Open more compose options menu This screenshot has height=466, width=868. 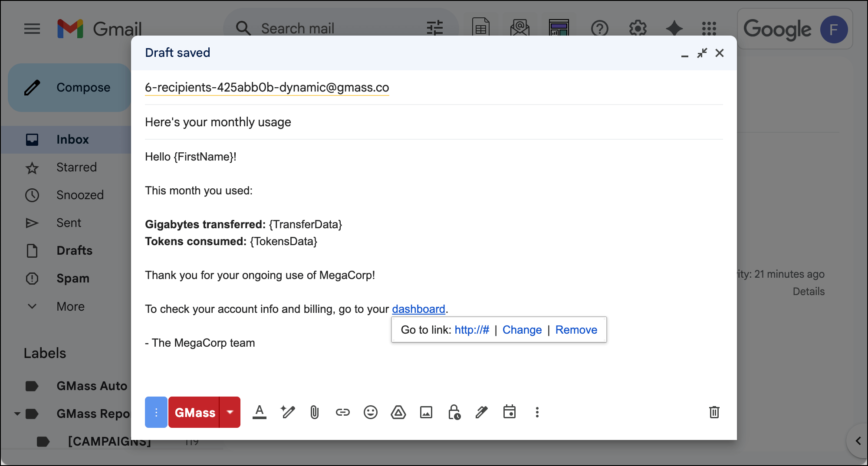click(537, 412)
